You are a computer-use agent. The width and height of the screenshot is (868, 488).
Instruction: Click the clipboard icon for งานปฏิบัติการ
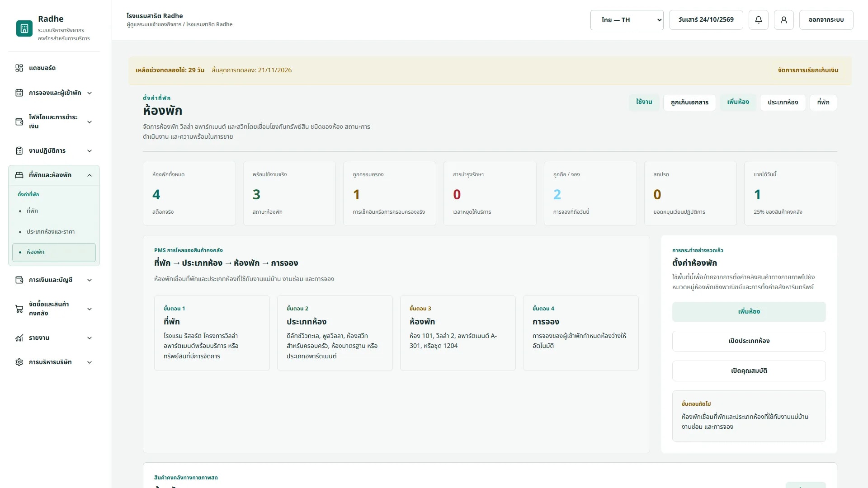point(19,150)
